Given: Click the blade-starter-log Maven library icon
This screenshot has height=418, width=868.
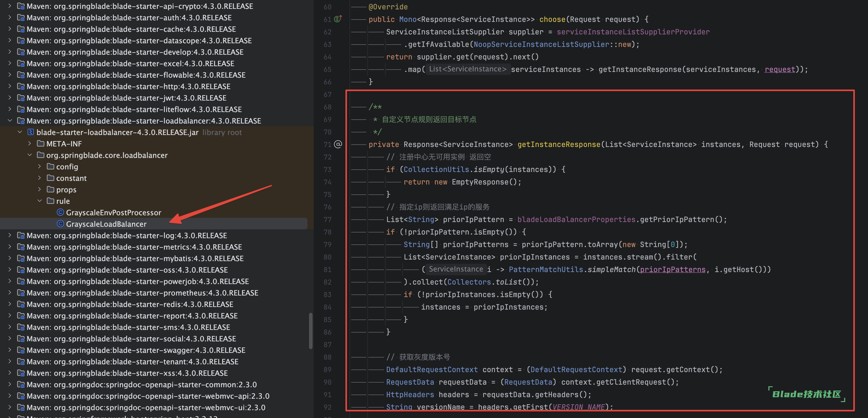Looking at the screenshot, I should pos(21,235).
